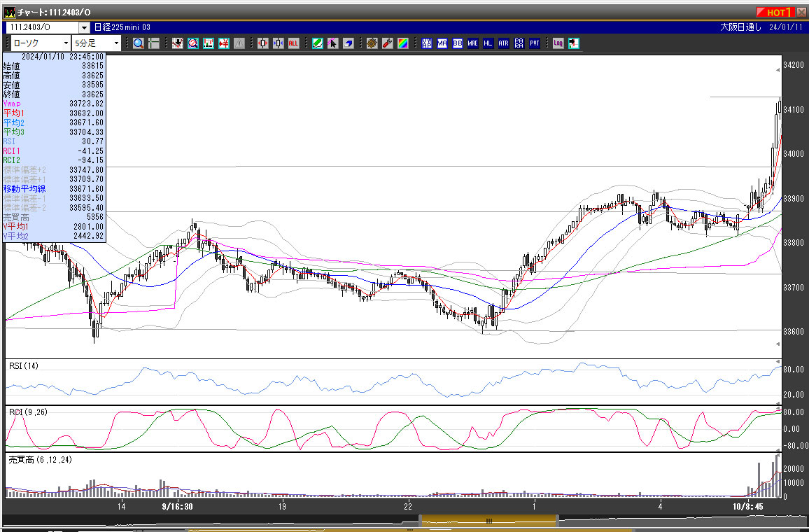Toggle the MAE envelope indicator

pos(472,43)
